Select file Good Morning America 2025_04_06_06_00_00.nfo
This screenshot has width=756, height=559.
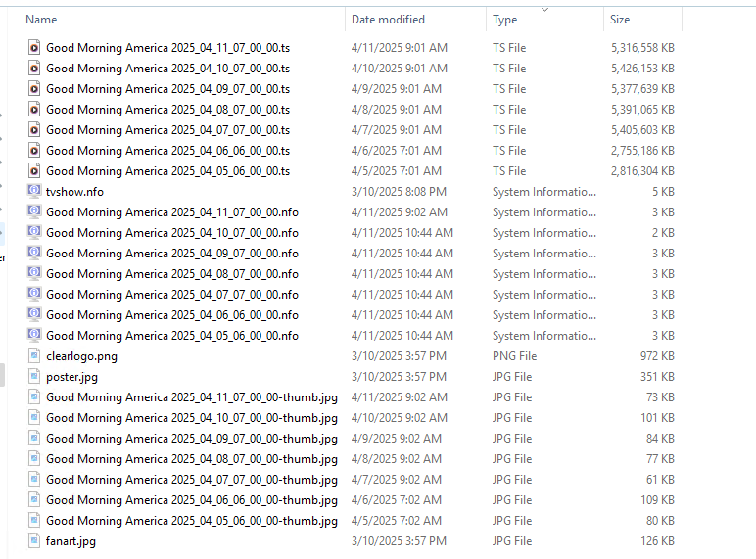point(172,314)
